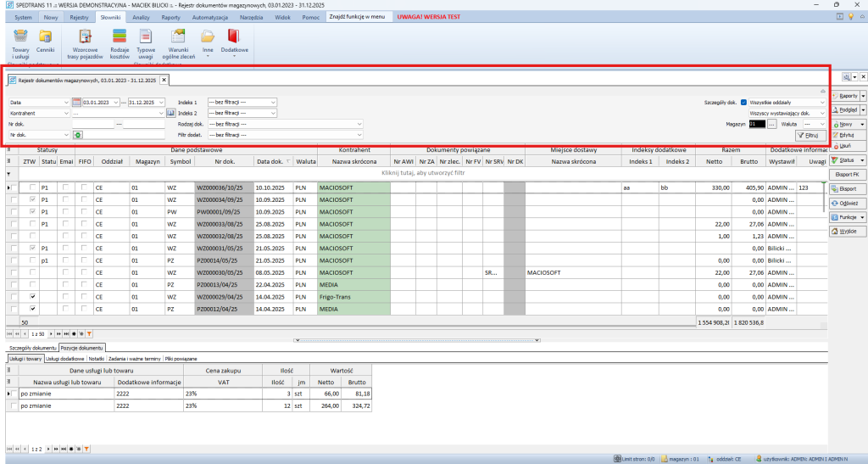Click the Magazyn input field

coord(757,124)
